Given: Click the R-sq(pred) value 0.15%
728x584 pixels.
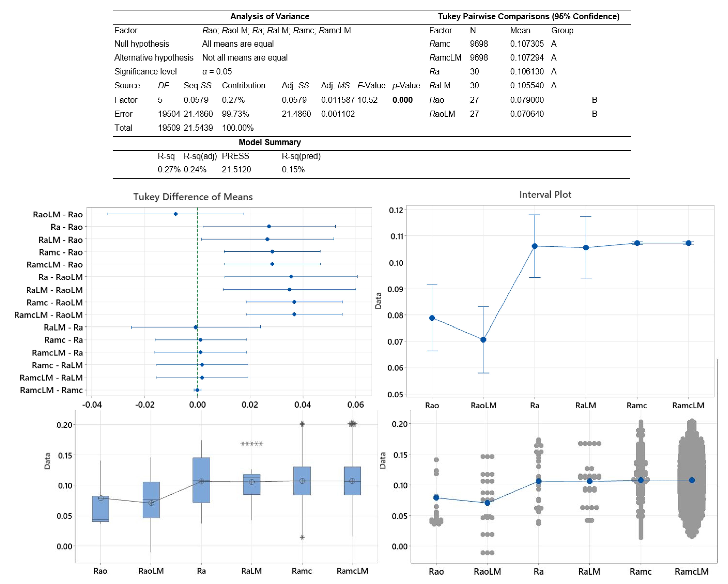Looking at the screenshot, I should point(293,169).
